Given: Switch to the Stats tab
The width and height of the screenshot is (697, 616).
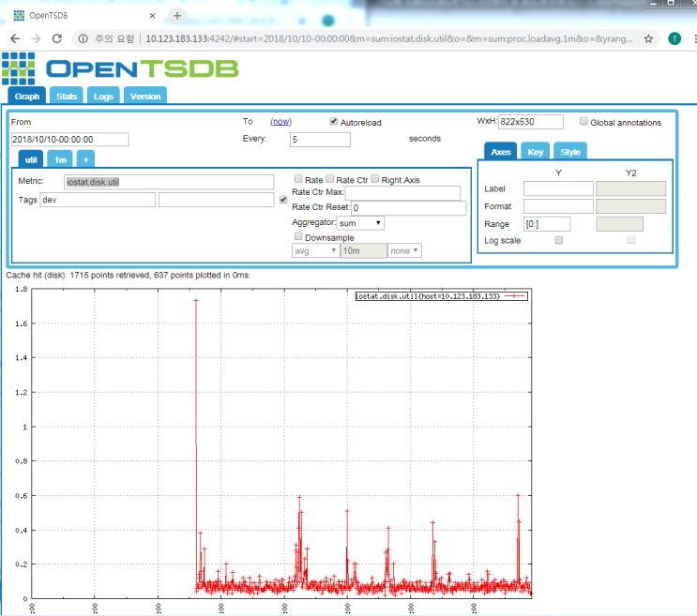Looking at the screenshot, I should tap(67, 96).
